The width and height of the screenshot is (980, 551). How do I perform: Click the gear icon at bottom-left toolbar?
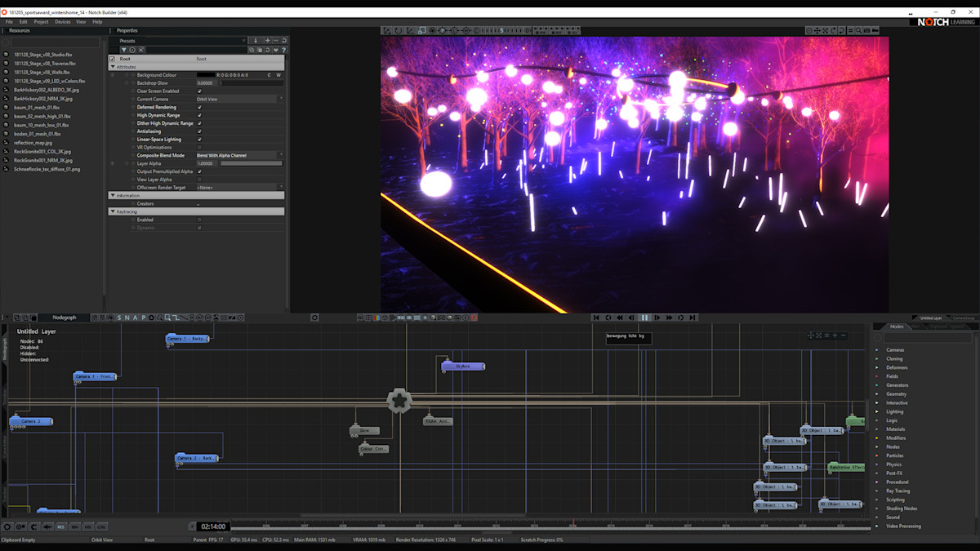pos(7,527)
